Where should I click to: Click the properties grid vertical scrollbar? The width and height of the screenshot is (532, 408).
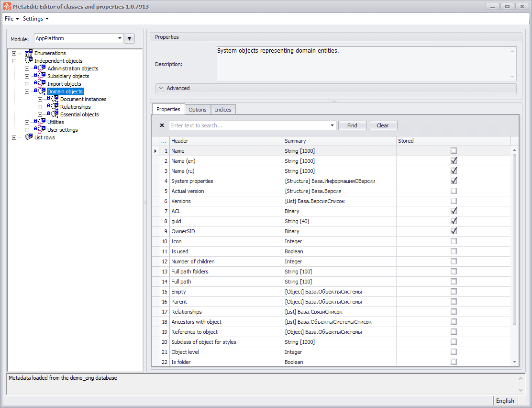(x=515, y=239)
